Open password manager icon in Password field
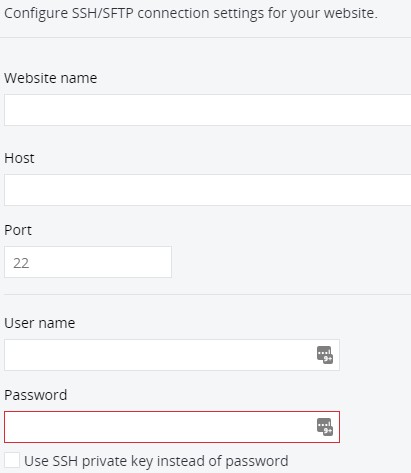 [x=325, y=427]
